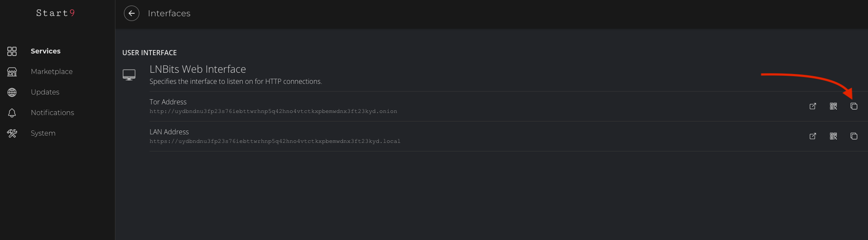Launch Tor Address in new window
The width and height of the screenshot is (868, 240).
813,106
